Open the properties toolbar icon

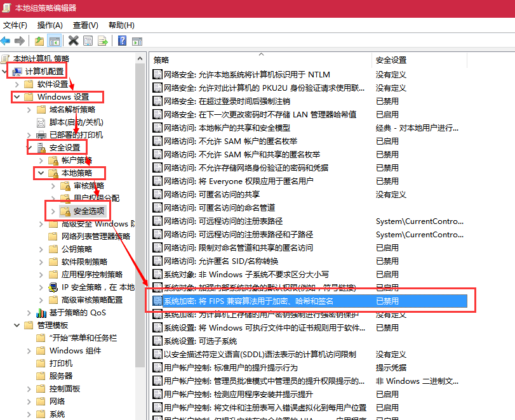pyautogui.click(x=88, y=41)
